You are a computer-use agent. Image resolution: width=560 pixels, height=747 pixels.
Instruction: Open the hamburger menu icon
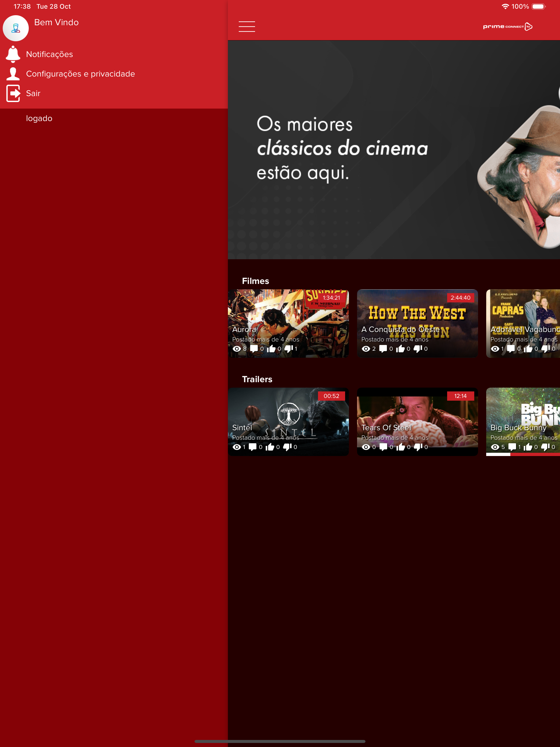click(x=247, y=26)
